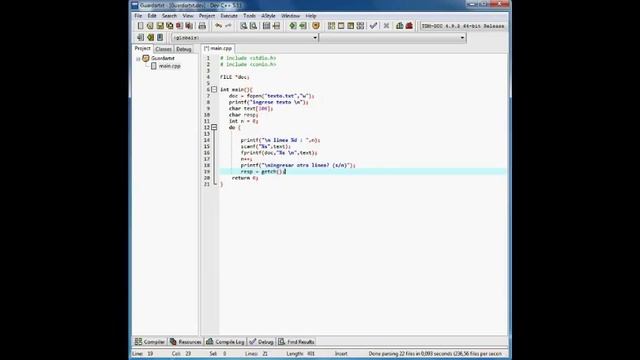Open the Compiler bottom panel tab
Image resolution: width=640 pixels, height=360 pixels.
[x=150, y=342]
